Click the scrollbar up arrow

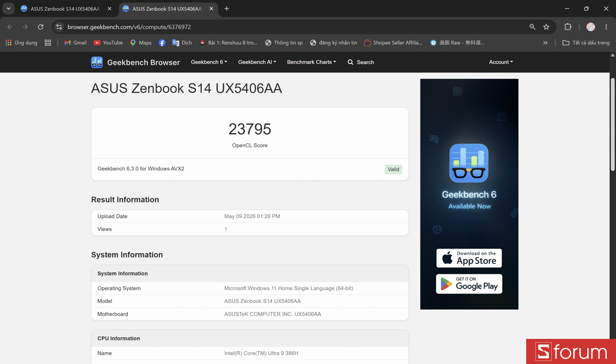coord(612,55)
